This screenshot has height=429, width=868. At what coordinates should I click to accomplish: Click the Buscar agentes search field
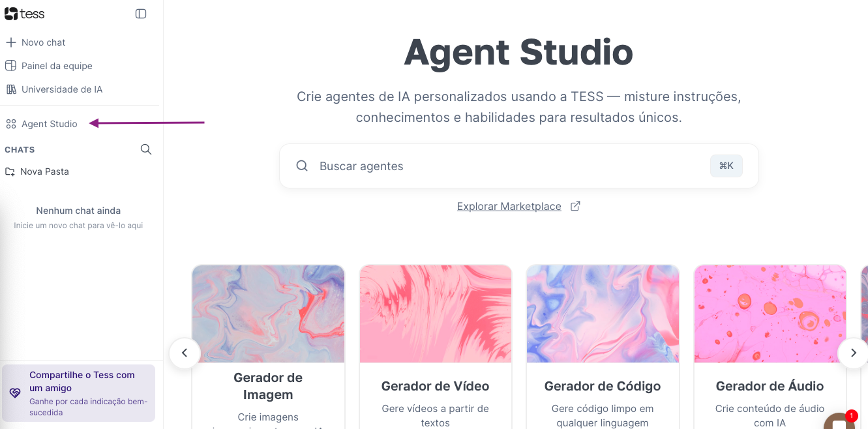tap(518, 166)
